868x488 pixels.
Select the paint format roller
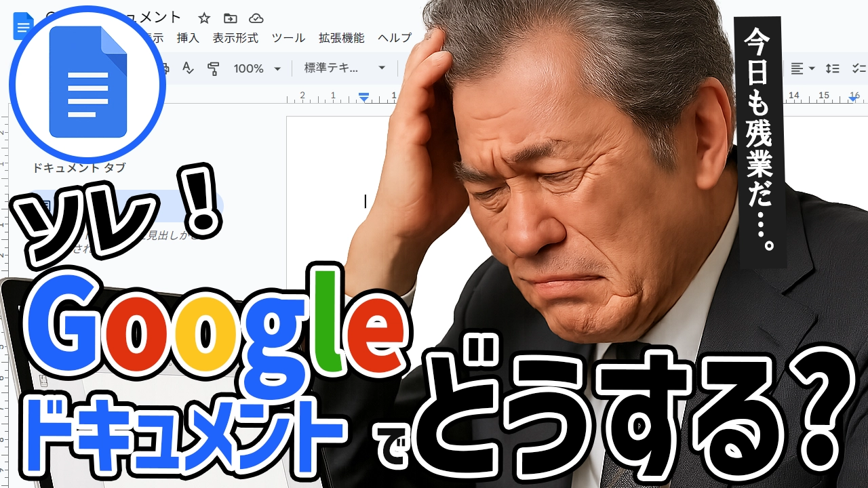click(x=214, y=68)
